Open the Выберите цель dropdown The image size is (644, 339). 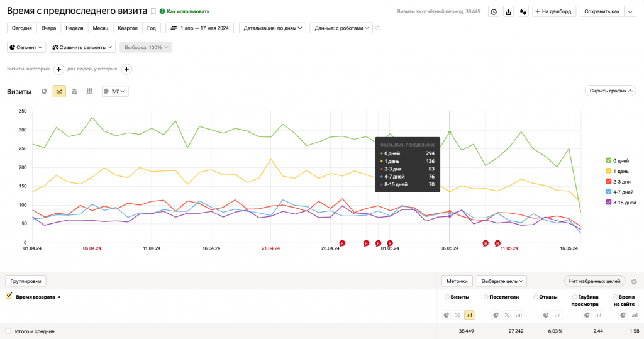(x=502, y=281)
